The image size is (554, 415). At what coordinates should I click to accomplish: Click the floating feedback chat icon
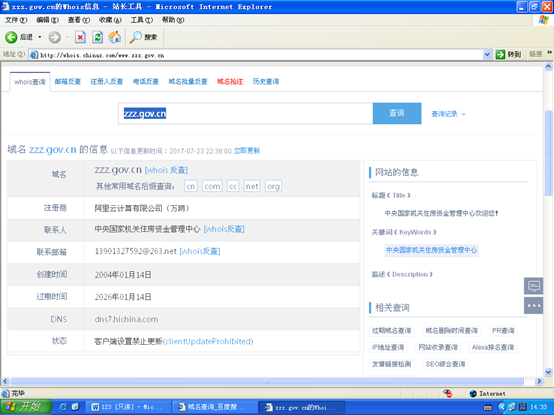point(534,286)
